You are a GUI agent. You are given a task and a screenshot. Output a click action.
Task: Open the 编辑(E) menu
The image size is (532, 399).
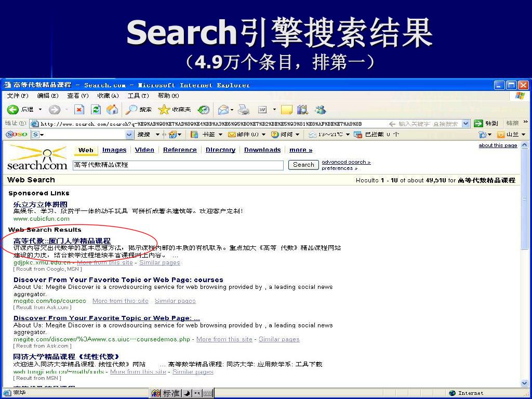coord(48,96)
